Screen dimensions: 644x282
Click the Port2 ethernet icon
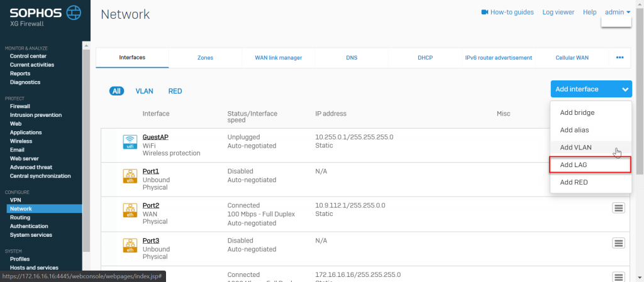(x=130, y=210)
